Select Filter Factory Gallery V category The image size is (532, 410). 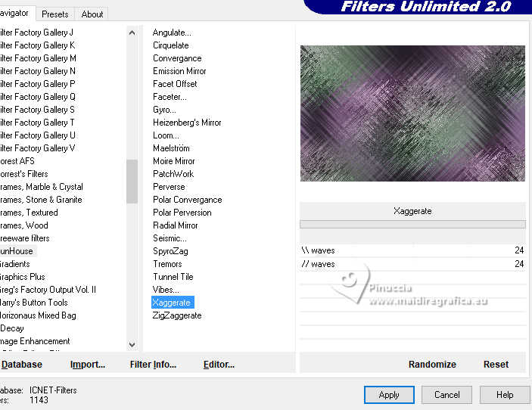click(x=37, y=148)
